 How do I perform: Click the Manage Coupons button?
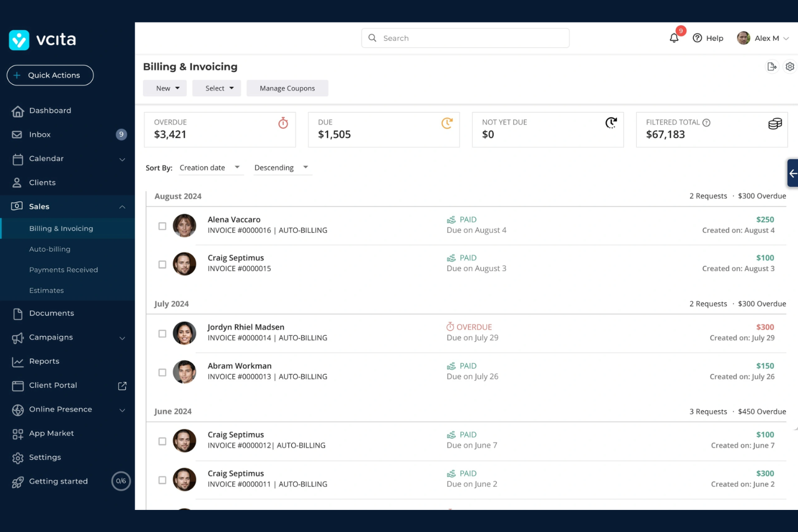(287, 88)
